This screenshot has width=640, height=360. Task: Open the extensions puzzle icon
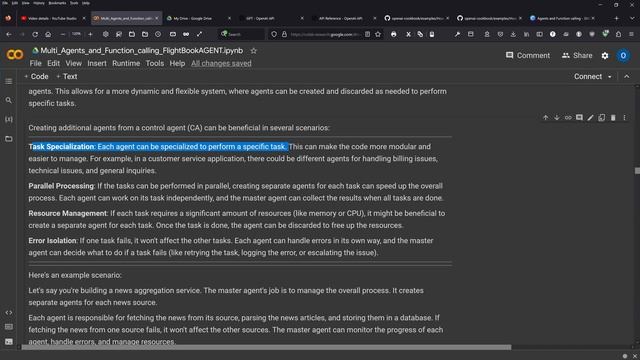pos(618,34)
